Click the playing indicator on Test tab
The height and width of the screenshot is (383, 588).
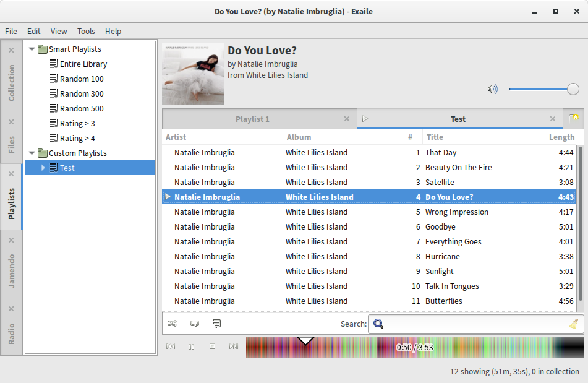click(x=365, y=119)
